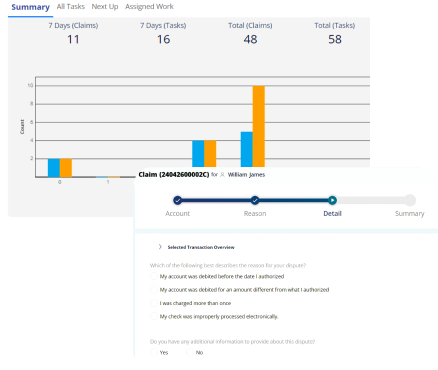Click the Reason step label

pyautogui.click(x=255, y=213)
